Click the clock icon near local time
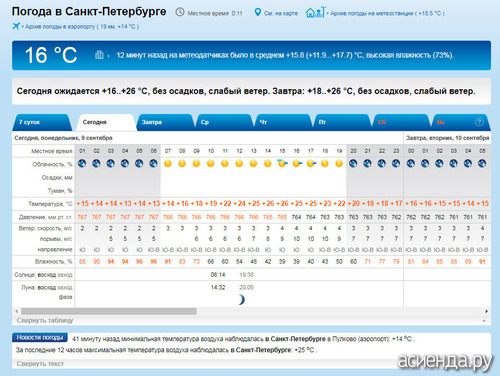 tap(180, 12)
